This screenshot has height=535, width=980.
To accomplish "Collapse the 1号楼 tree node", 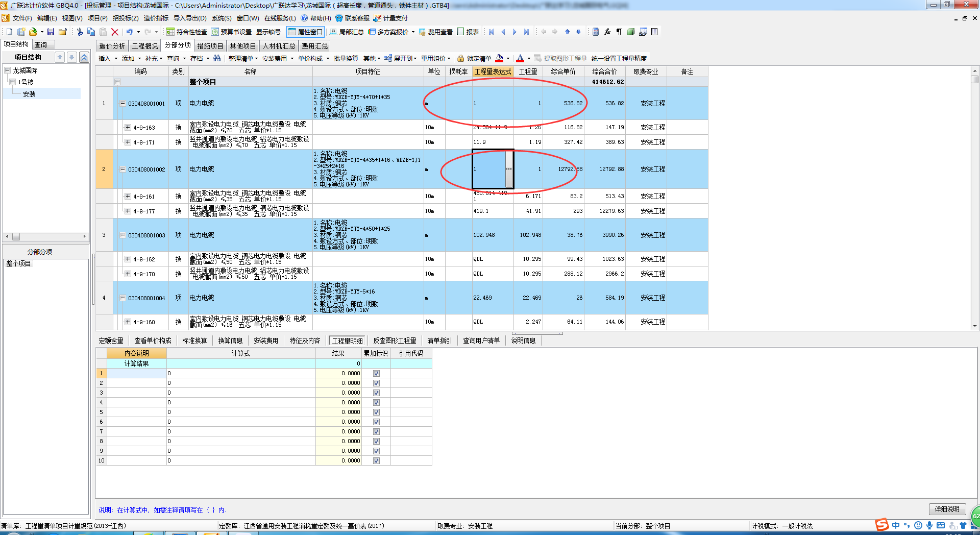I will [13, 82].
